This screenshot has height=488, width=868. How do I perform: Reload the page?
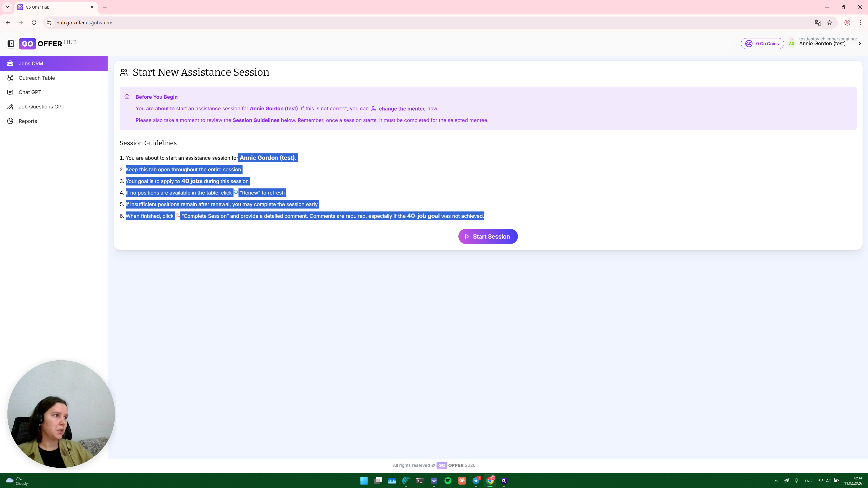[34, 23]
